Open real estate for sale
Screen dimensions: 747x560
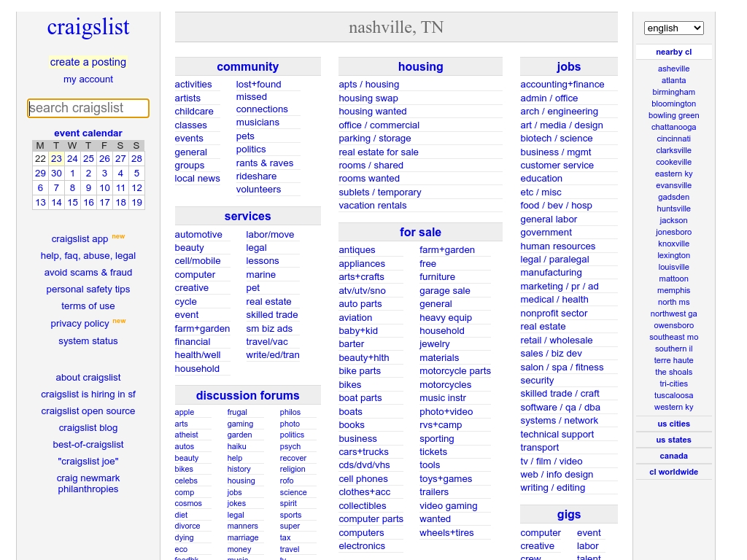(379, 152)
